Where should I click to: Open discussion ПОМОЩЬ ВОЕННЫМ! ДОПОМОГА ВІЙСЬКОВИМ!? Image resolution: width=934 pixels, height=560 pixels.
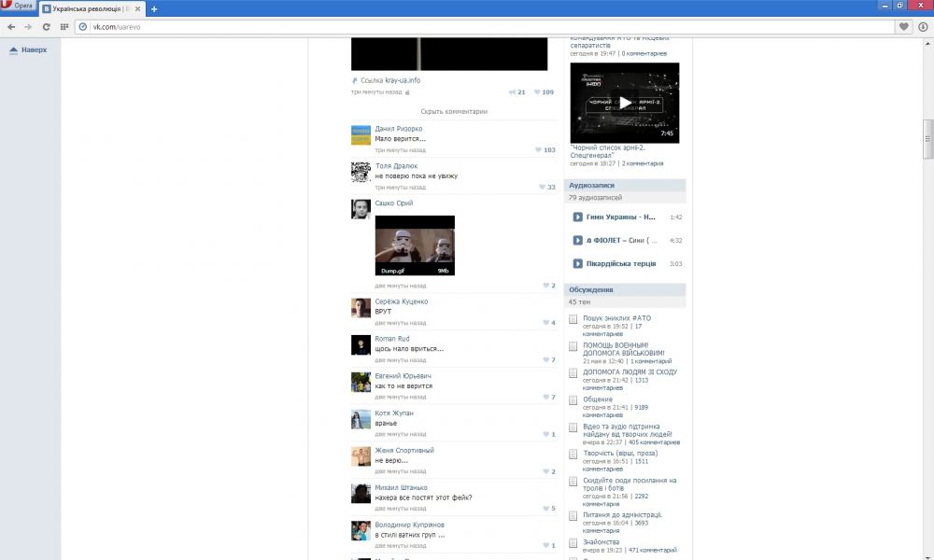tap(623, 349)
